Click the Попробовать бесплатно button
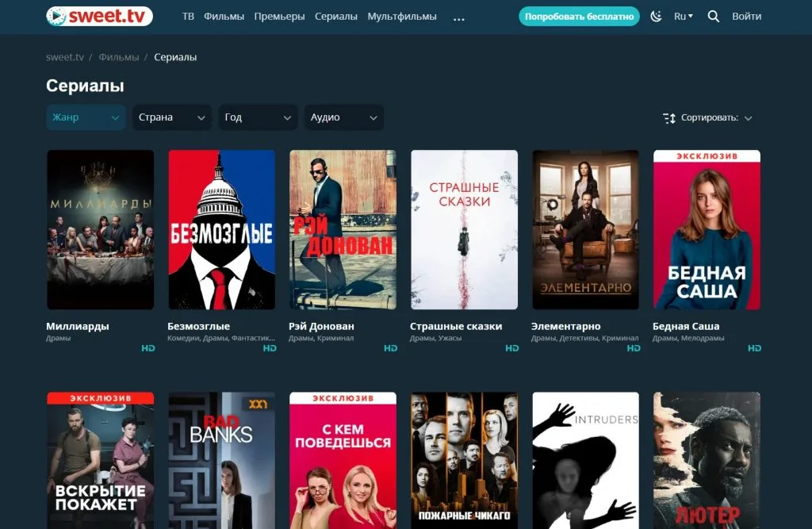The height and width of the screenshot is (529, 812). tap(579, 15)
